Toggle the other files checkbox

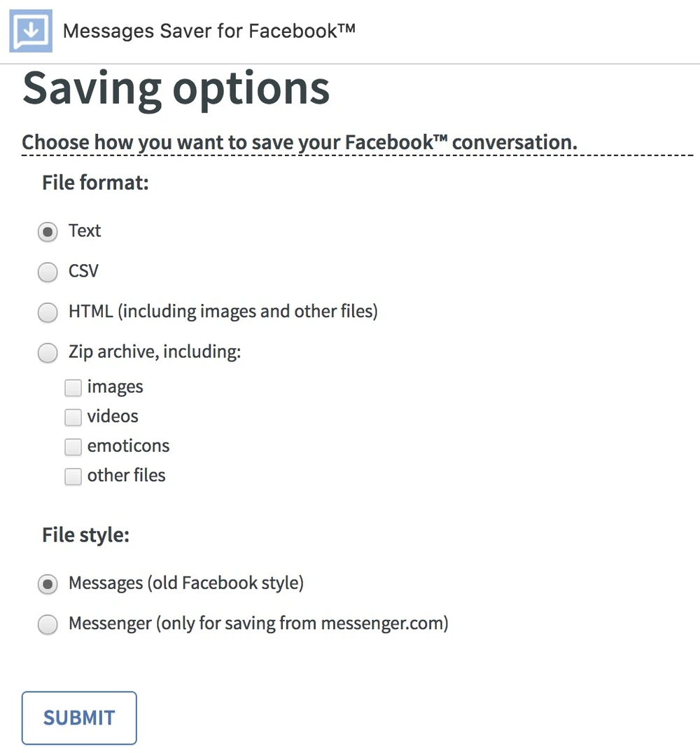pos(73,476)
